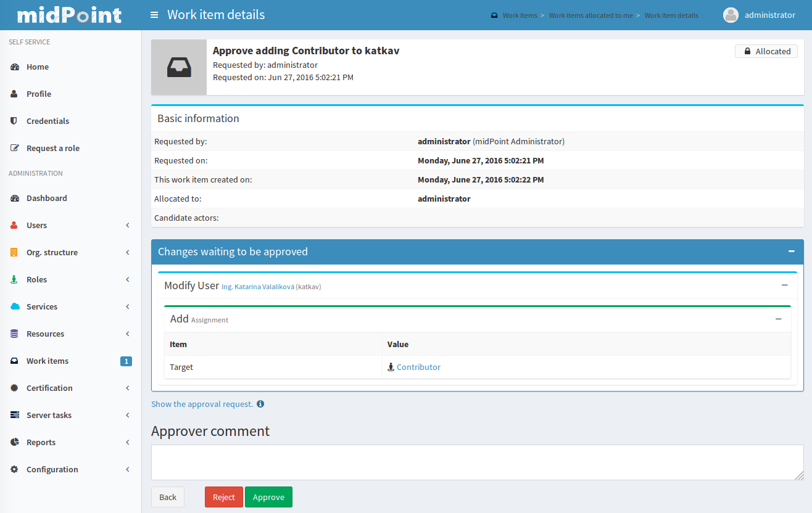Image resolution: width=812 pixels, height=513 pixels.
Task: Click into the Approver comment text area
Action: [x=476, y=462]
